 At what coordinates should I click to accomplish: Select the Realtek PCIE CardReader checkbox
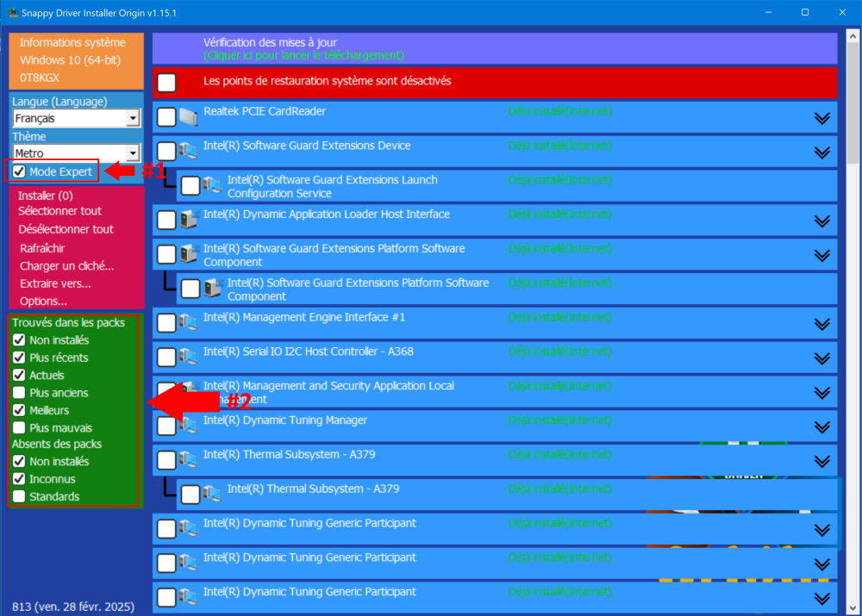tap(166, 116)
